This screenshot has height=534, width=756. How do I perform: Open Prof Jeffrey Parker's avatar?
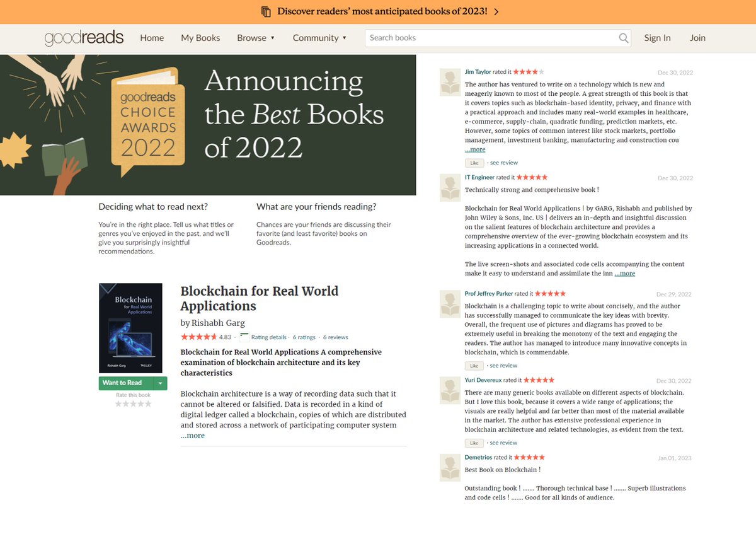(450, 304)
